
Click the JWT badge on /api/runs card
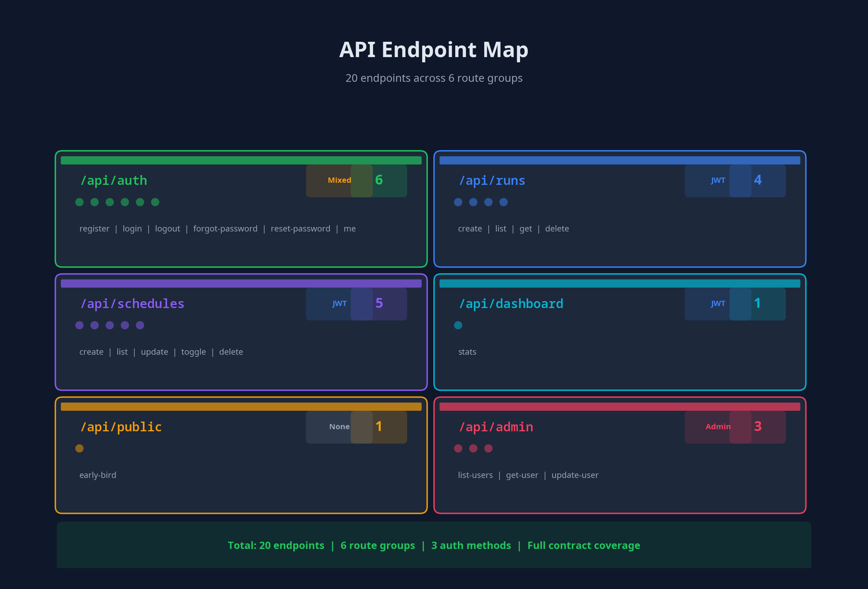[x=718, y=181]
